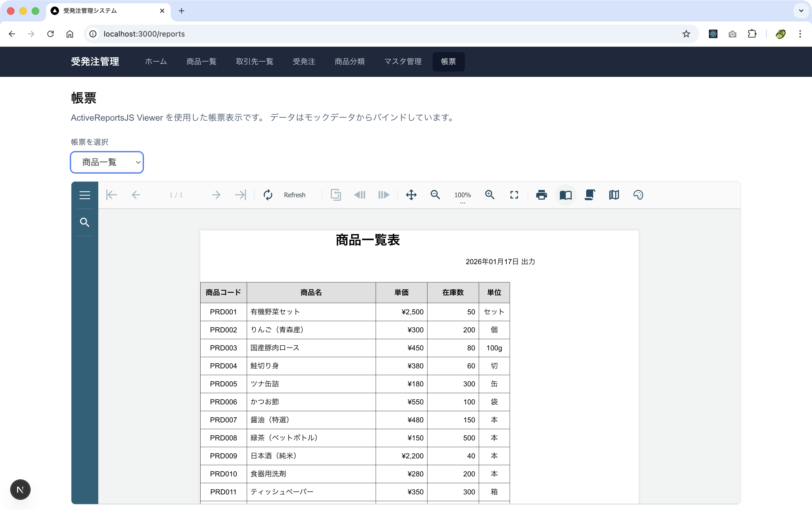Open the search panel in the viewer sidebar
812x510 pixels.
85,222
